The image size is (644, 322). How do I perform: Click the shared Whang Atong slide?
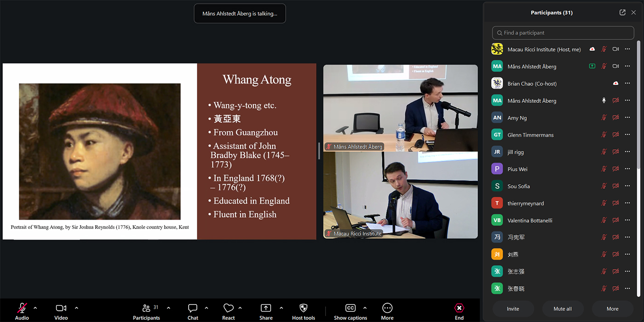[159, 151]
